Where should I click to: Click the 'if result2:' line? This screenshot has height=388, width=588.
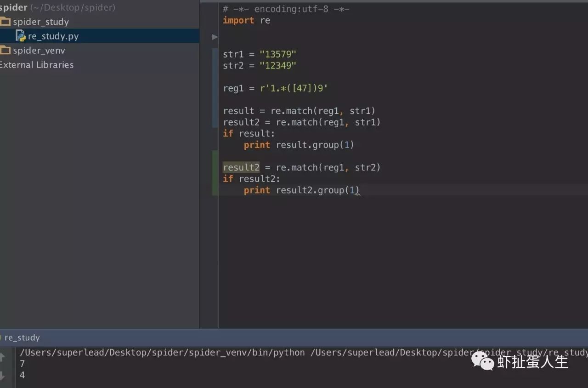click(x=251, y=179)
